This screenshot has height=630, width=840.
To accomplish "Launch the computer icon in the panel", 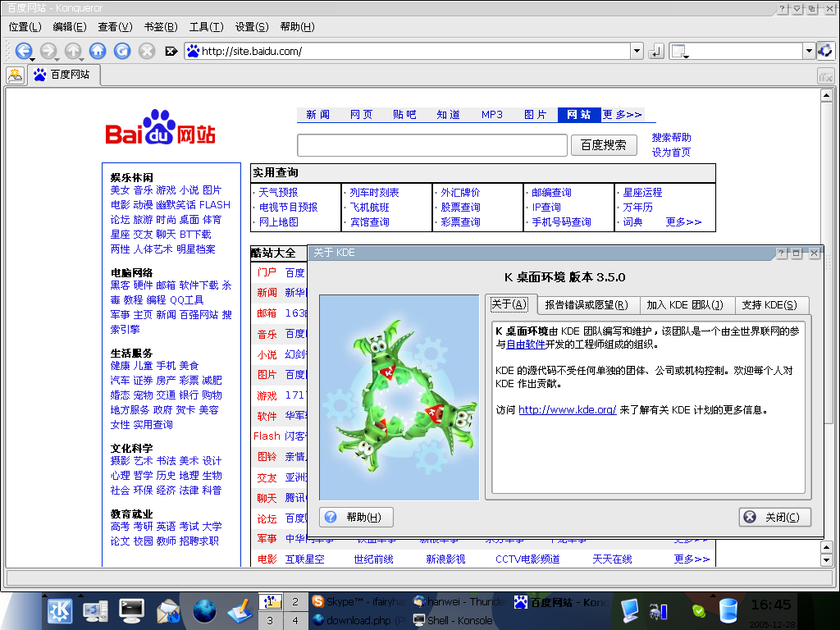I will click(95, 610).
